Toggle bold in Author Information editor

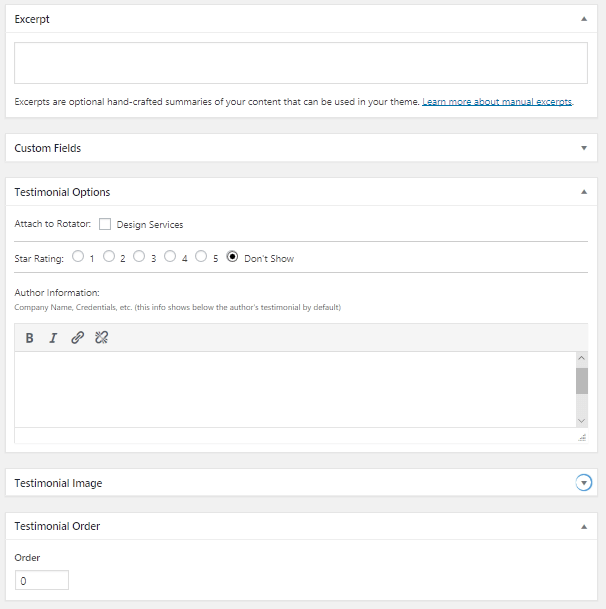[x=30, y=338]
